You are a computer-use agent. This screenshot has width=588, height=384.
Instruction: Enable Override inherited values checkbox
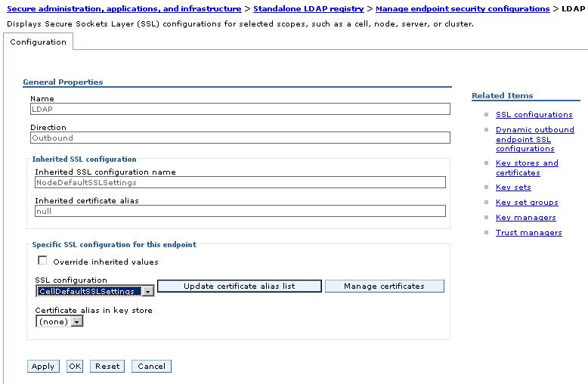[x=42, y=260]
